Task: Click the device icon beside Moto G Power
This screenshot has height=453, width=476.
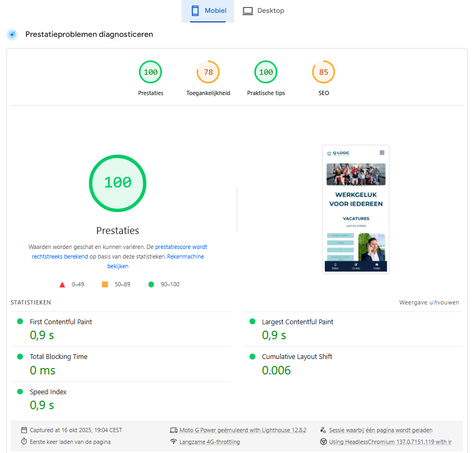Action: (173, 430)
